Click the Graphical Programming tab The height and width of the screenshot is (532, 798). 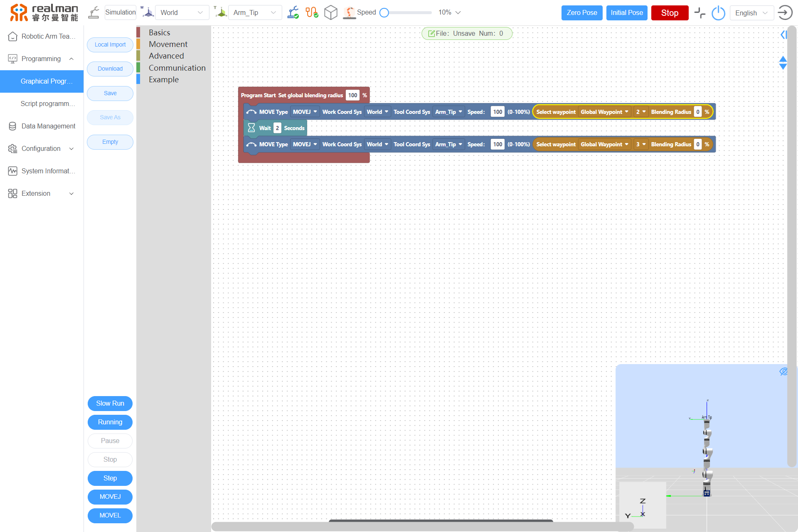pyautogui.click(x=44, y=81)
